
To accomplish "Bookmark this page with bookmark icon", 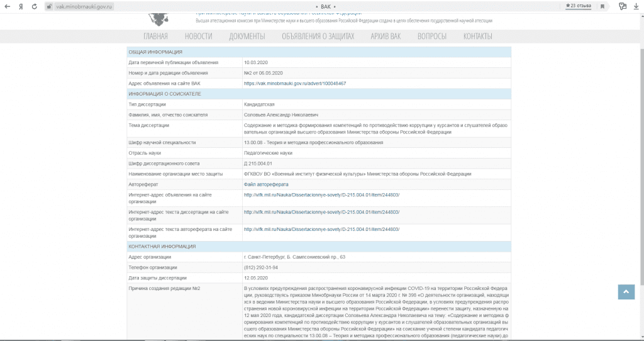I will (x=602, y=6).
